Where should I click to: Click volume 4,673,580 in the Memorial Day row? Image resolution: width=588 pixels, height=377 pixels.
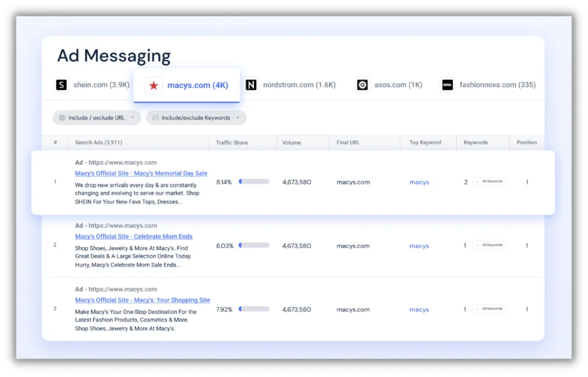(x=297, y=182)
